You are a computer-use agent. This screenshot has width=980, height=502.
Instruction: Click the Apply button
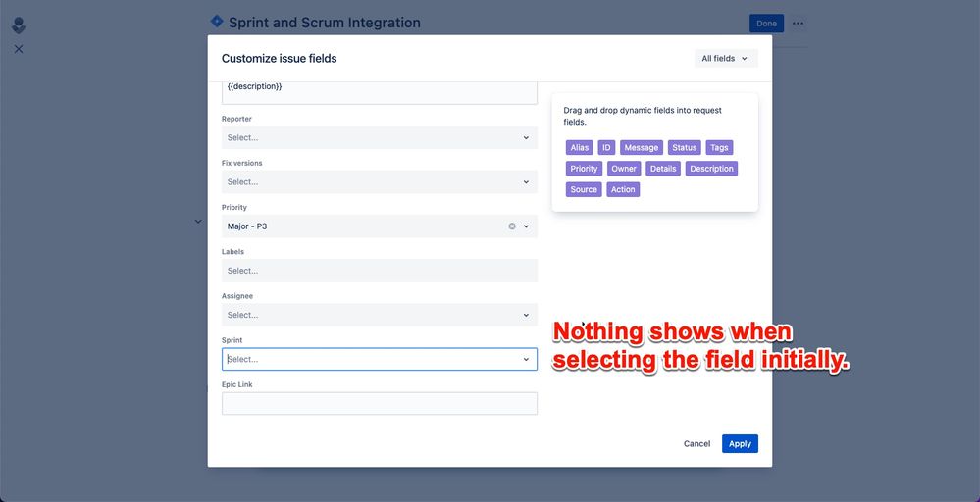(740, 443)
